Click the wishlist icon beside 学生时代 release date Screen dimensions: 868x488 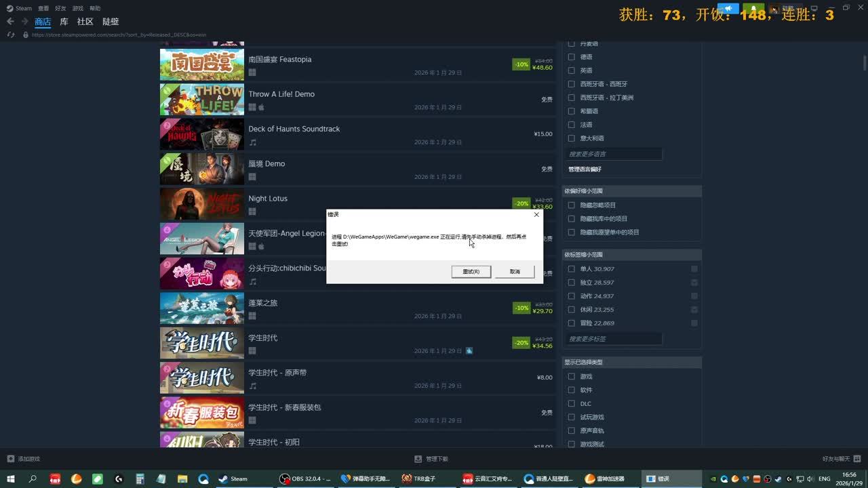(469, 350)
